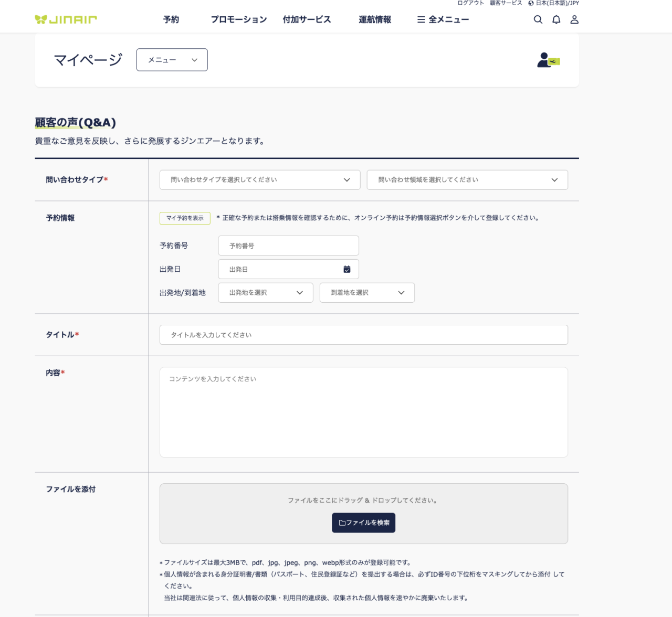Go to 運航情報 in the top navigation
The height and width of the screenshot is (617, 672).
(x=374, y=19)
